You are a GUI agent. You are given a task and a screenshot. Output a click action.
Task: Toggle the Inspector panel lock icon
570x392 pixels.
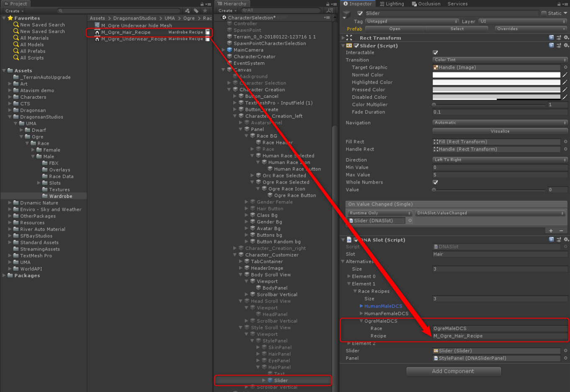click(559, 4)
